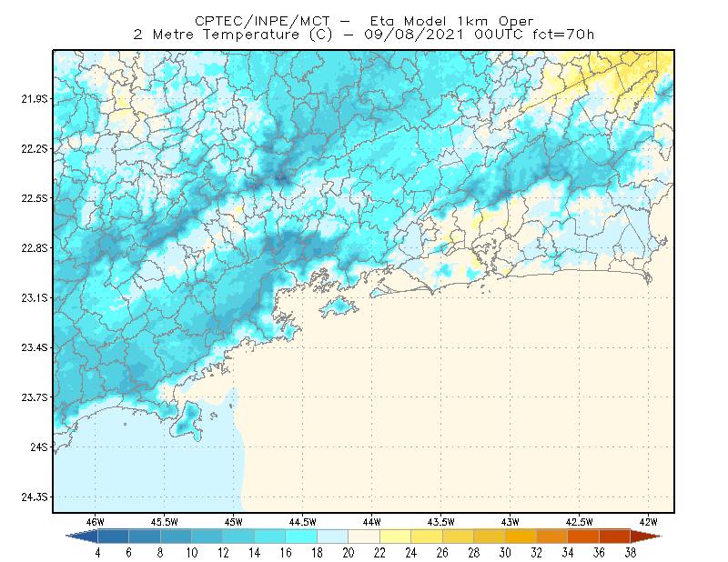Click the 24S latitude axis label
This screenshot has height=562, width=728.
(39, 447)
